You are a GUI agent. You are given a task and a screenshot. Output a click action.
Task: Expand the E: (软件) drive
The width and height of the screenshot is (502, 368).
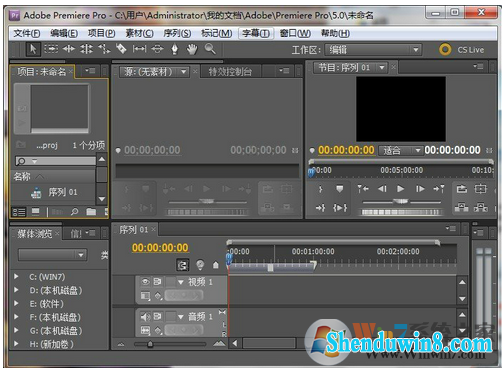[x=16, y=303]
